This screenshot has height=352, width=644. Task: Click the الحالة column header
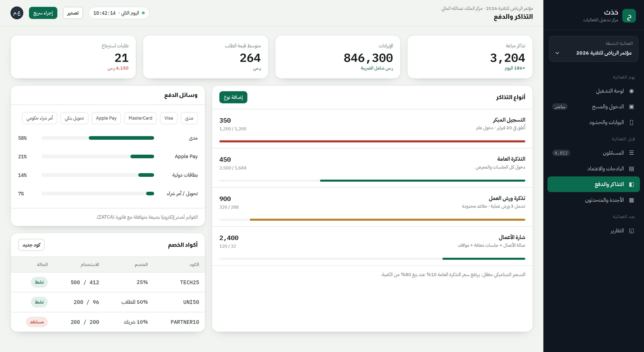click(x=42, y=265)
